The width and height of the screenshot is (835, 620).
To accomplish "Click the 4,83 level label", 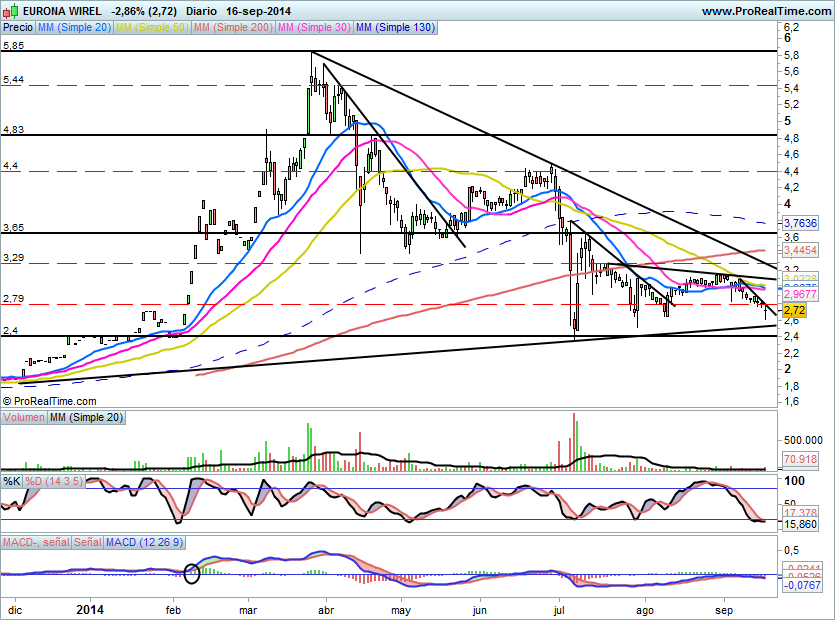I will [13, 130].
